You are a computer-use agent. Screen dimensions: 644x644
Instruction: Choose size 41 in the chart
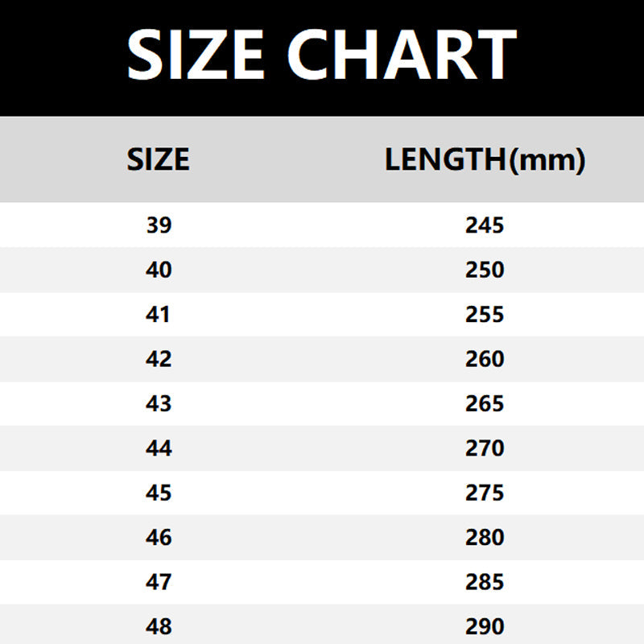159,314
